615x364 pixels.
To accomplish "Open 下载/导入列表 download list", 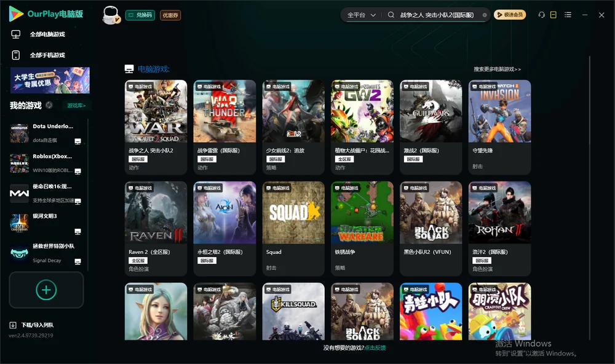I will click(x=32, y=325).
